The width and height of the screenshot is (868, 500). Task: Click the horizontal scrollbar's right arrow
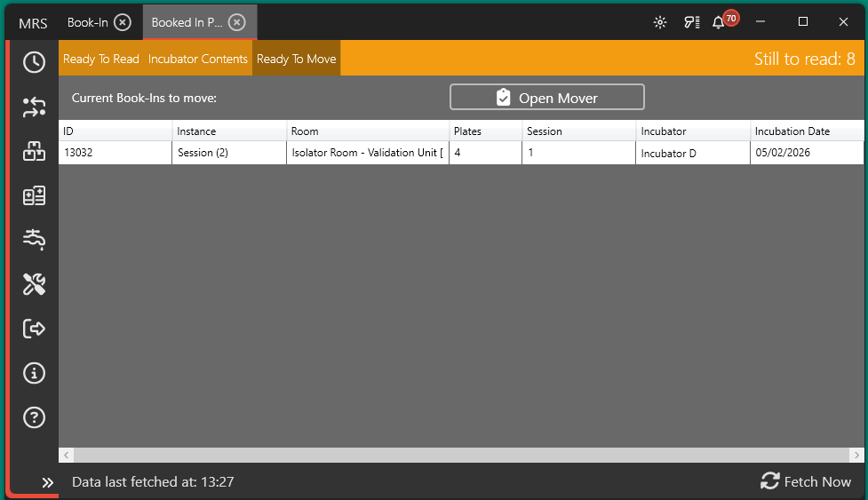coord(857,455)
